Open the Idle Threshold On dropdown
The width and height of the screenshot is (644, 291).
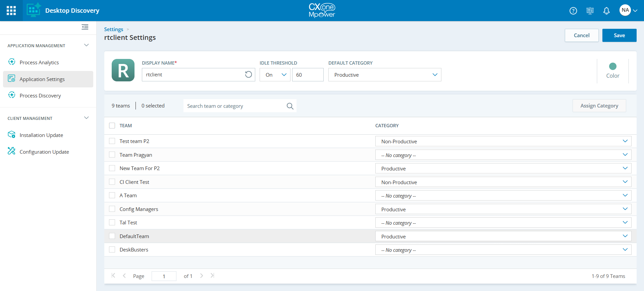(x=275, y=75)
